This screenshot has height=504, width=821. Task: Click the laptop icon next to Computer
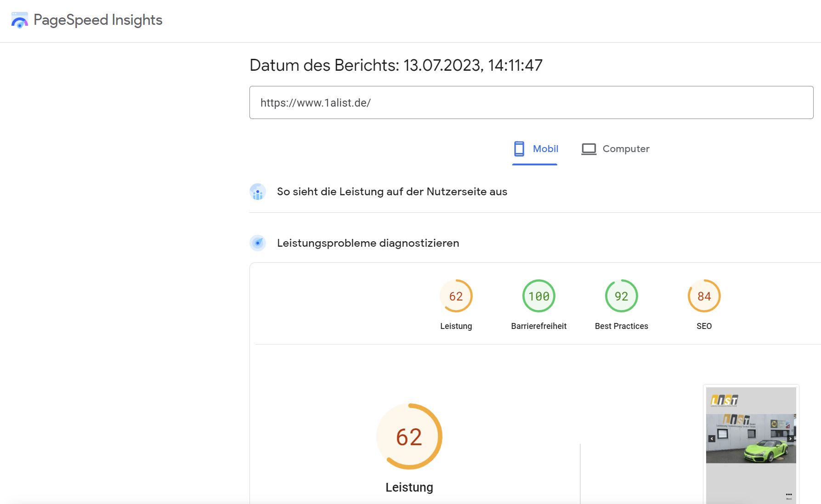pyautogui.click(x=589, y=149)
